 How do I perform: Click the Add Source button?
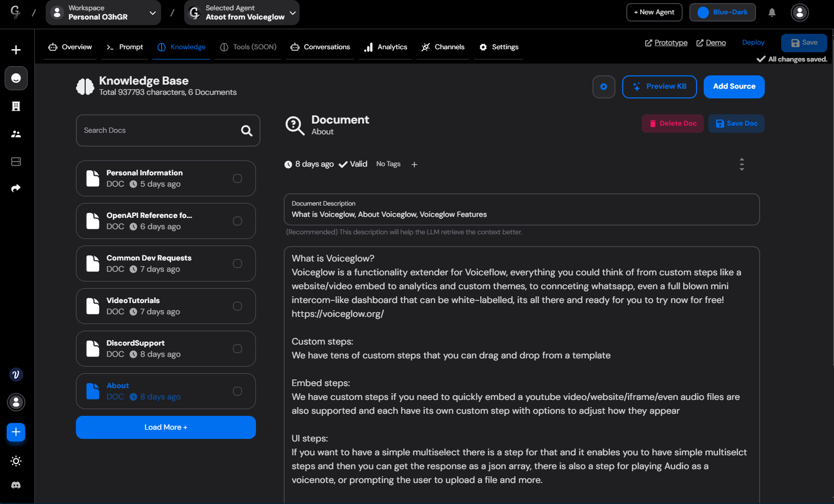pyautogui.click(x=734, y=87)
